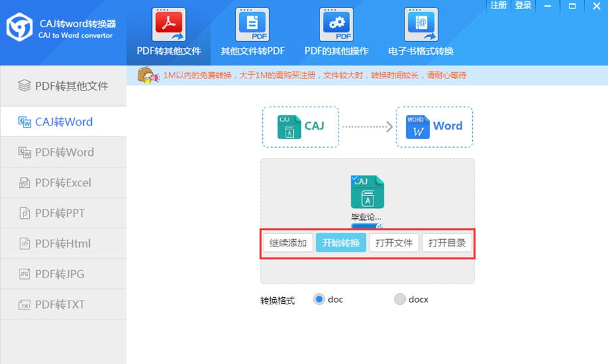Screen dimensions: 608x364
Task: Minimize the converter window
Action: 547,6
